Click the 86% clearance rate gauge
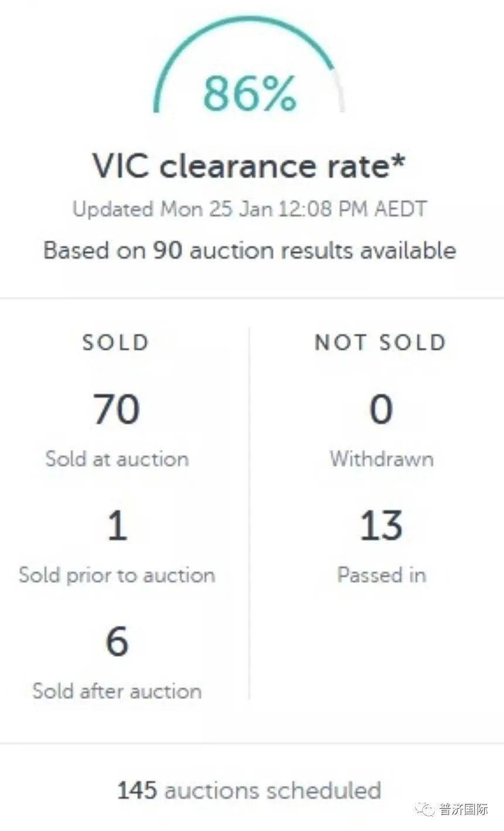Image resolution: width=504 pixels, height=831 pixels. pos(249,66)
